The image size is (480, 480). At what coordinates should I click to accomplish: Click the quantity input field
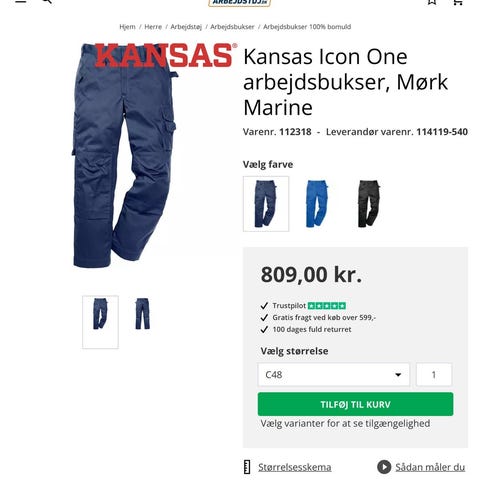(x=434, y=375)
